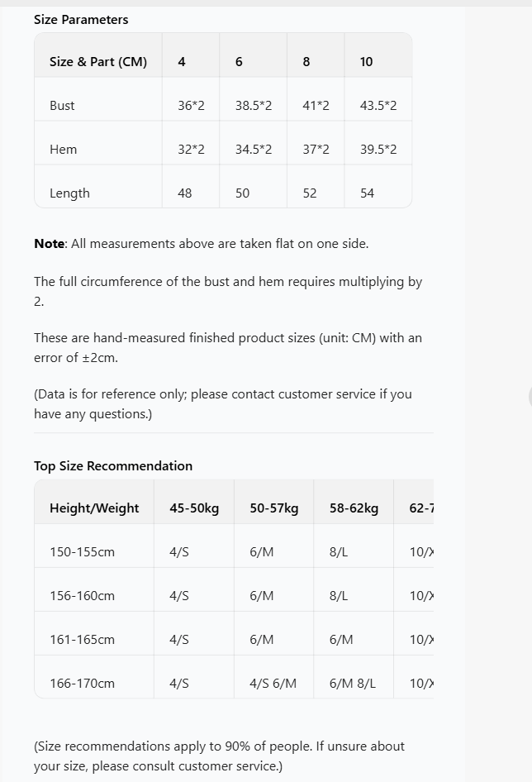Click the 166-170cm row label

click(x=82, y=683)
